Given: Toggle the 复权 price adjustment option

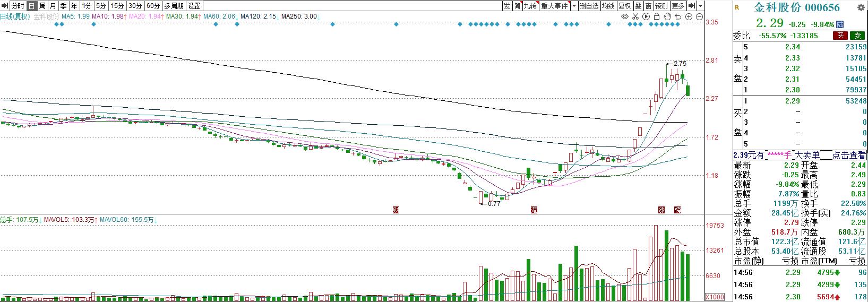Looking at the screenshot, I should click(625, 6).
